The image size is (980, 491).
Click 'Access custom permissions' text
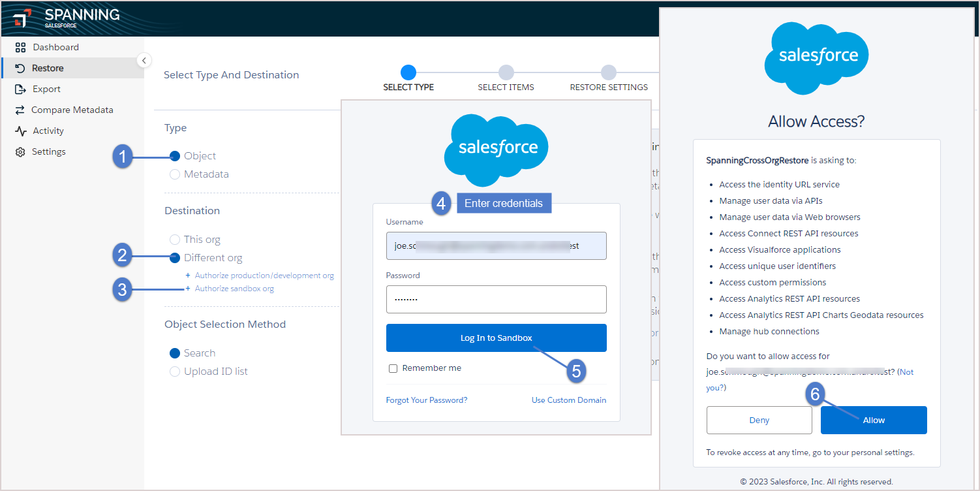[x=773, y=283]
